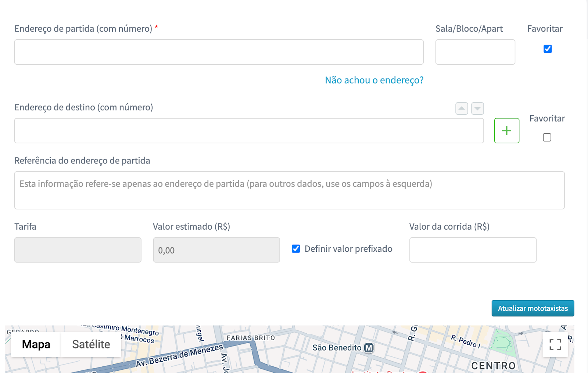Select the Endereço de destino field
Screen dimensions: 588x373
click(x=249, y=131)
